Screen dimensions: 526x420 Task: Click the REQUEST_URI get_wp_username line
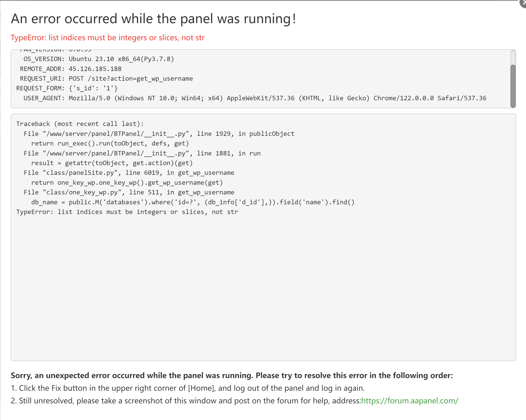click(x=106, y=79)
